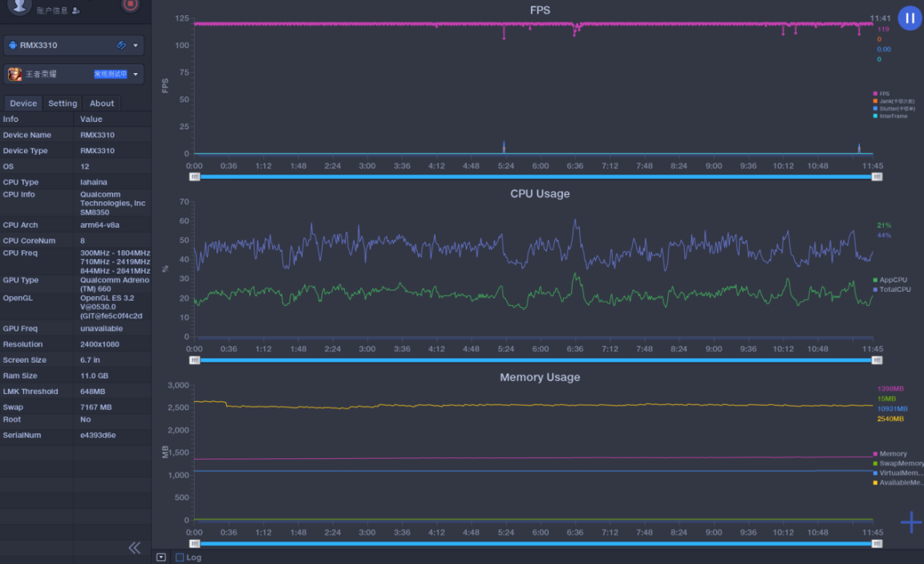Toggle the InterFrame legend series

tap(890, 116)
